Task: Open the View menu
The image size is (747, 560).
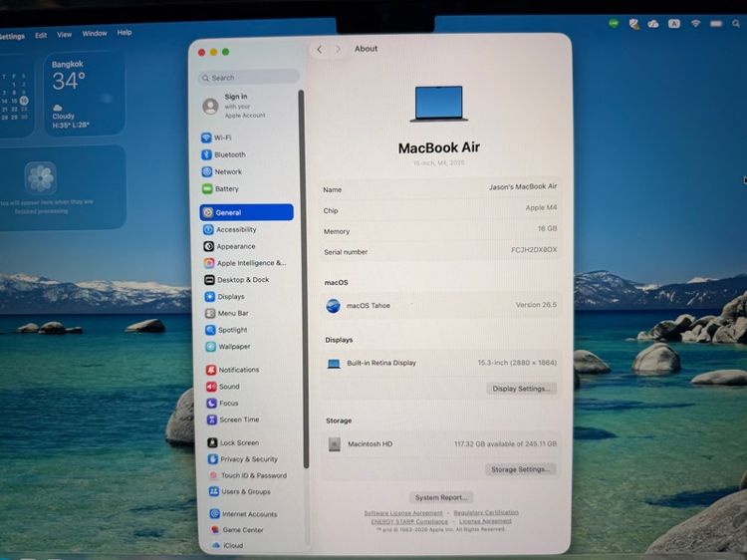Action: pyautogui.click(x=65, y=34)
